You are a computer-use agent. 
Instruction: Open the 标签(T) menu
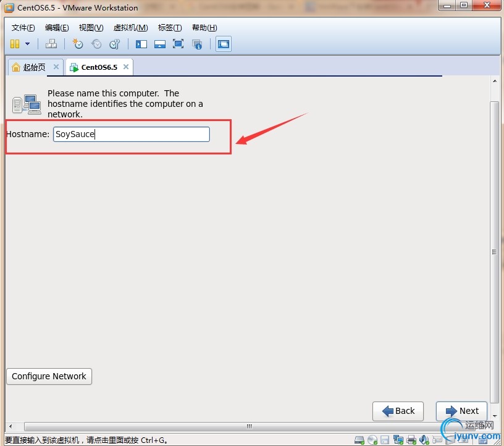(170, 28)
